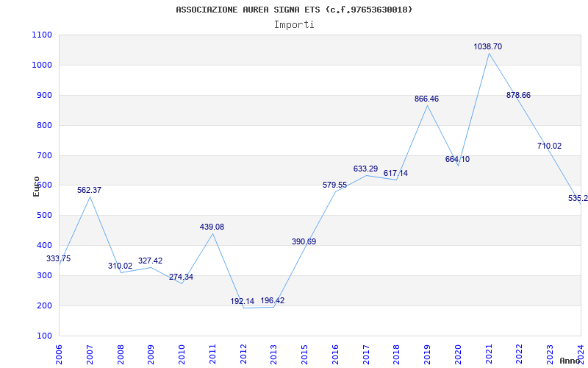Click the year 2023 axis label
Screen dimensions: 588x368
pyautogui.click(x=550, y=355)
